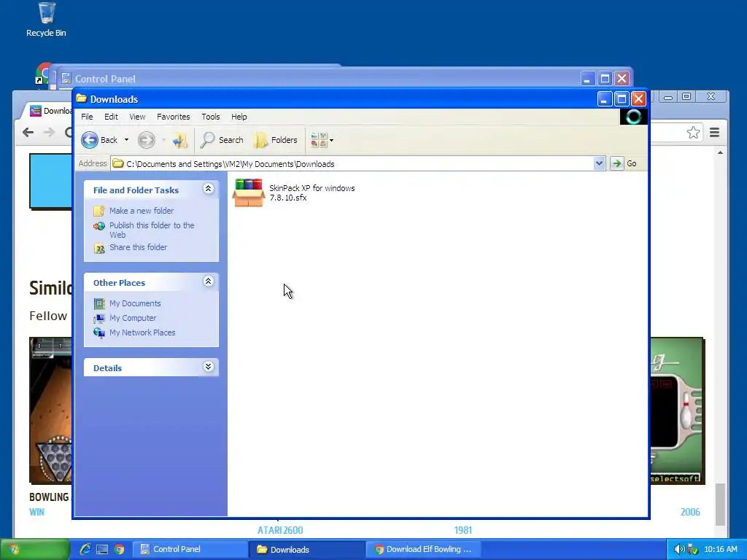
Task: Click the volume speaker tray icon
Action: (679, 549)
